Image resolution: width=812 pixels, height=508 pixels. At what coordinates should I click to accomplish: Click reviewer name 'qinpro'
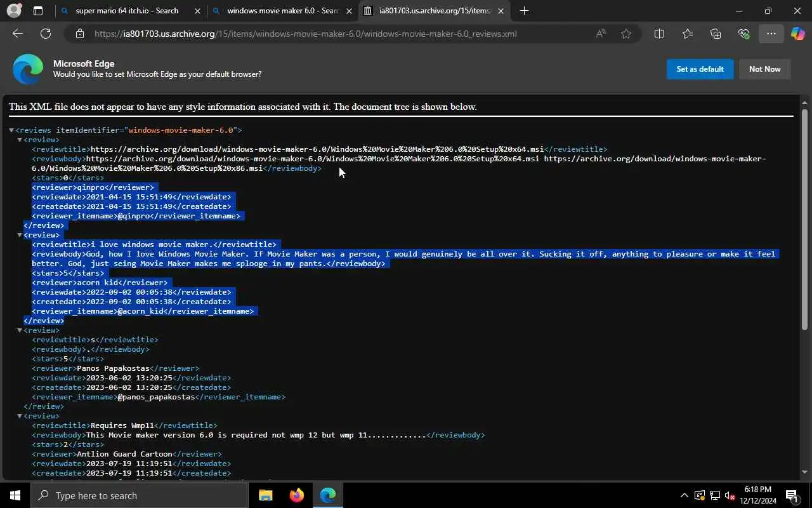[x=91, y=187]
